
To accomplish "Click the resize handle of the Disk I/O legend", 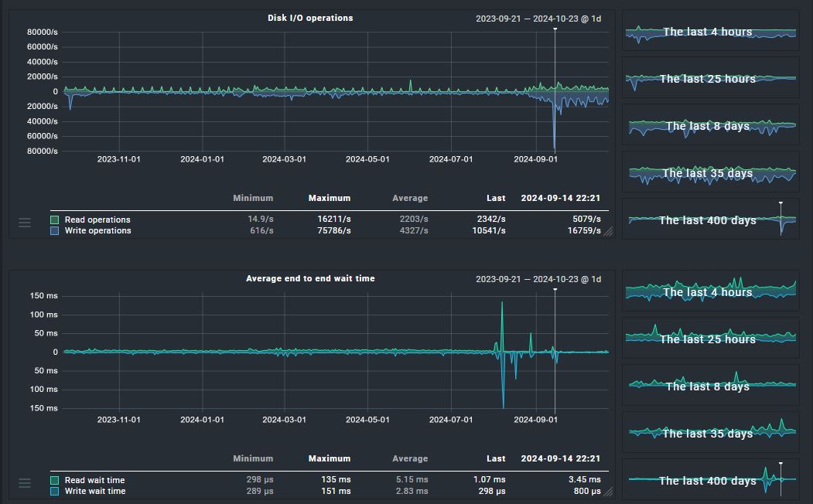I will 608,230.
